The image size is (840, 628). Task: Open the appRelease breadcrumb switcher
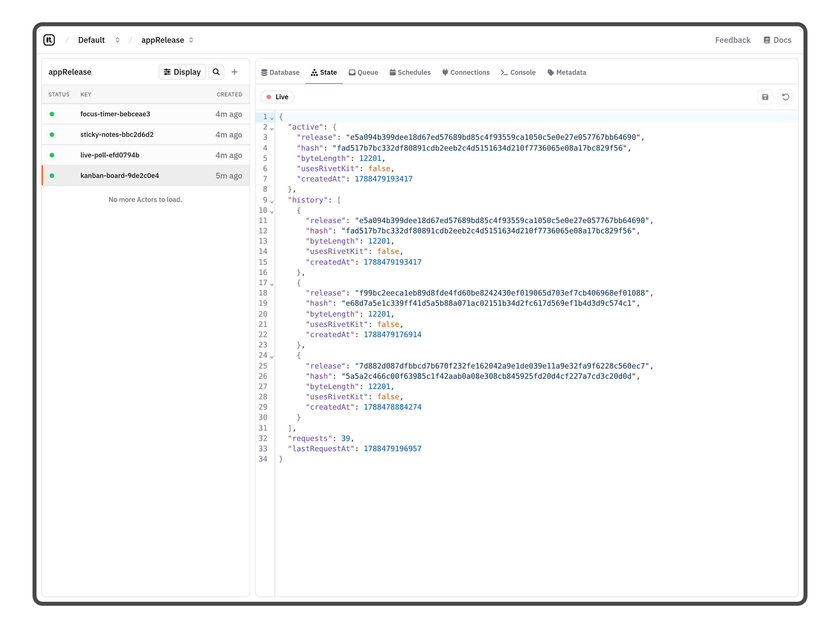[x=167, y=40]
